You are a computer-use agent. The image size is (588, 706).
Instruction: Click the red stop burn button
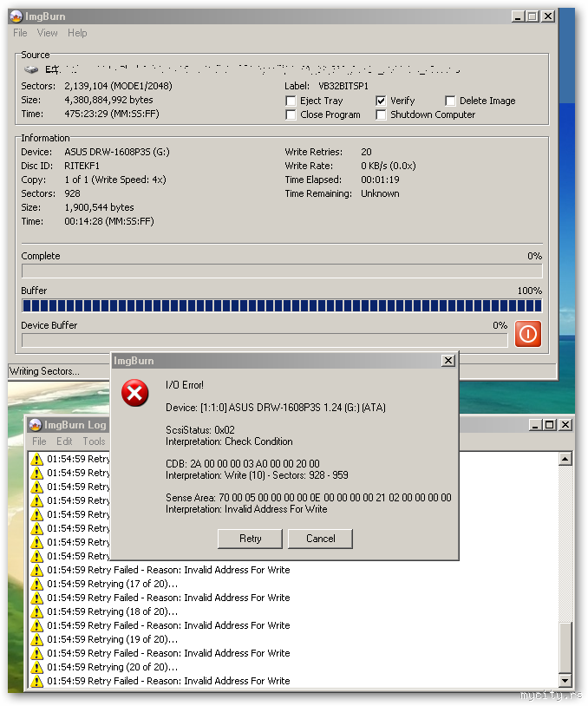[527, 334]
